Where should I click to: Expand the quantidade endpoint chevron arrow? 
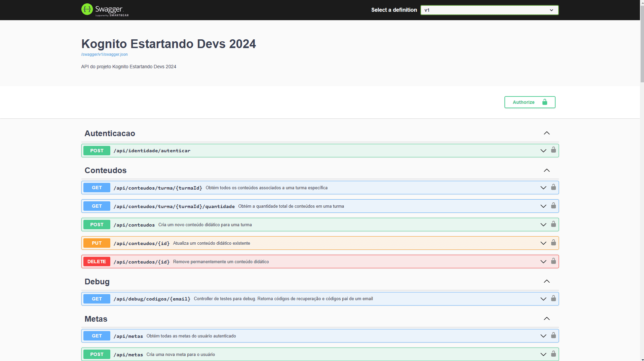[x=543, y=206]
